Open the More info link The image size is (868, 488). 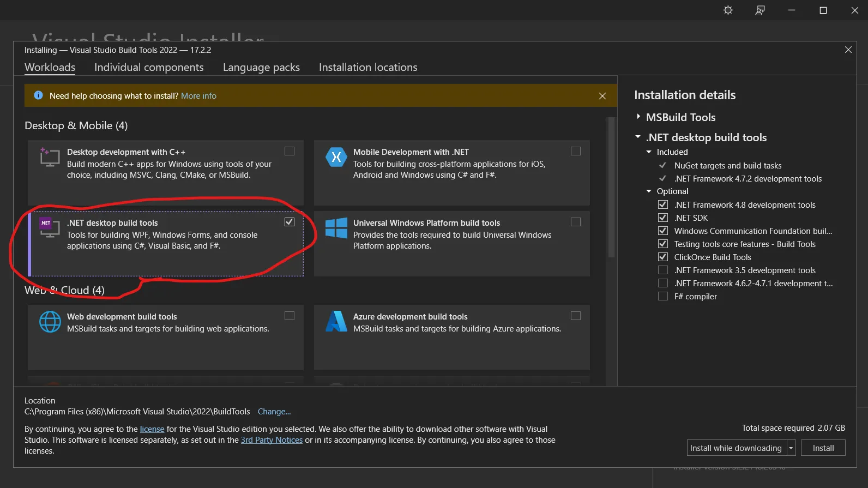198,95
